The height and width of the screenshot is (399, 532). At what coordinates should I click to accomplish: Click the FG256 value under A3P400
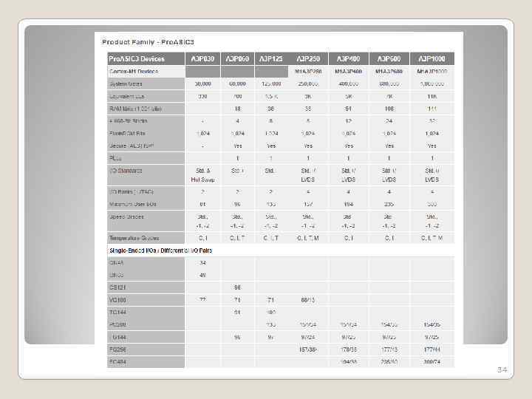tap(349, 349)
